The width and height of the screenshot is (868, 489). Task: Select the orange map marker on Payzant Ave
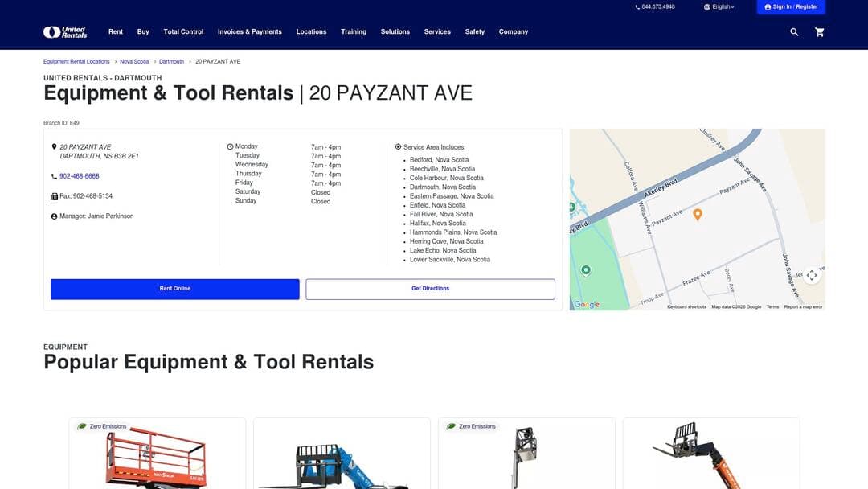(x=697, y=215)
